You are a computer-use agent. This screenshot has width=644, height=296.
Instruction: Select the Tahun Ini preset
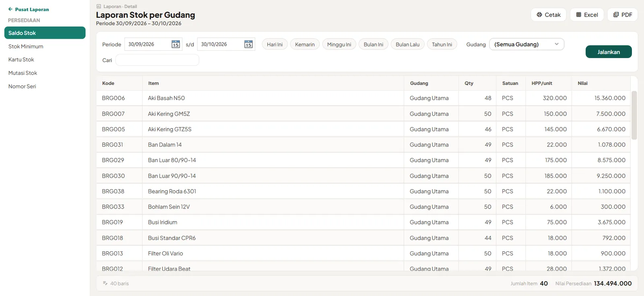tap(442, 44)
